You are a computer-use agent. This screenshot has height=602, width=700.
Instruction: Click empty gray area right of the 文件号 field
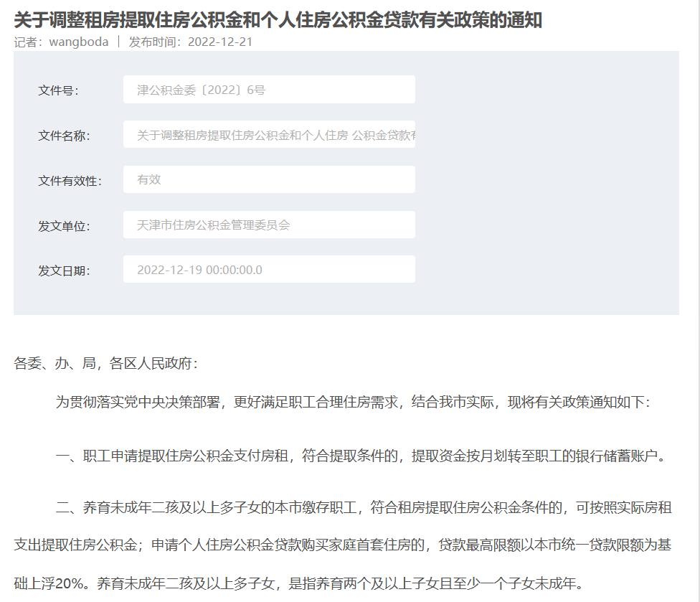coord(545,90)
